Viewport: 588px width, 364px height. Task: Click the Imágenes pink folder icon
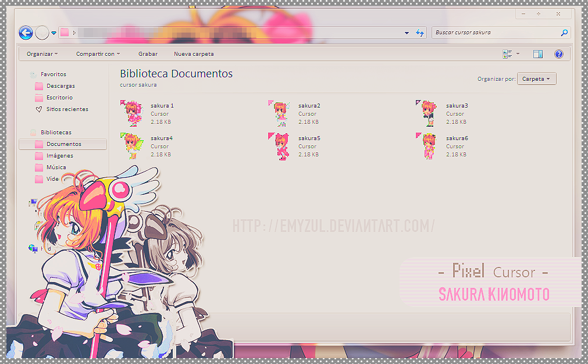point(39,156)
